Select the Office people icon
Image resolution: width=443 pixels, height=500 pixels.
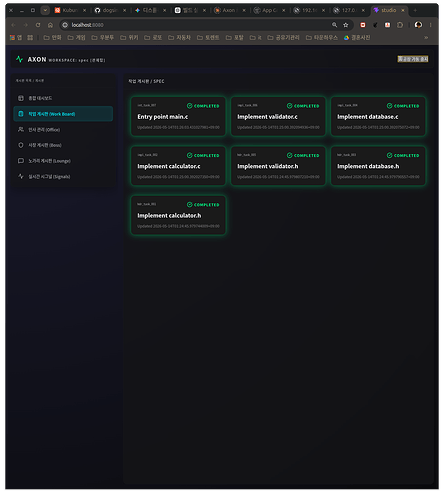(x=21, y=129)
